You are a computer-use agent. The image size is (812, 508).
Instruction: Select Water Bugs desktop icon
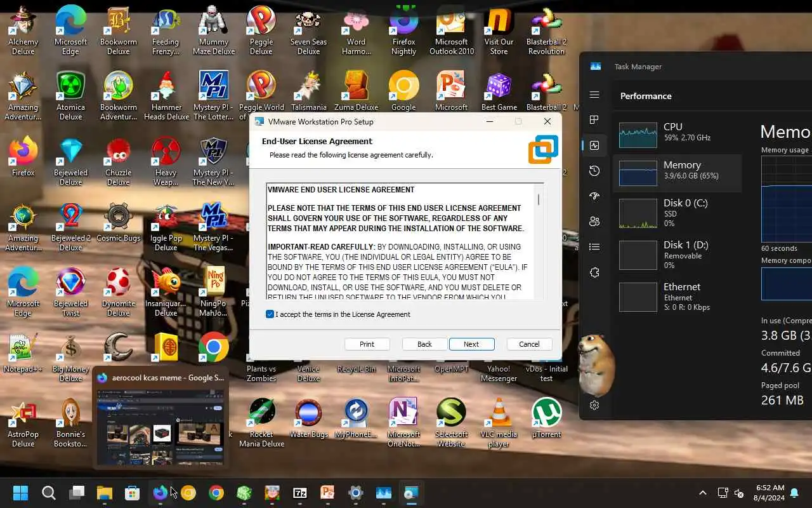pos(308,418)
